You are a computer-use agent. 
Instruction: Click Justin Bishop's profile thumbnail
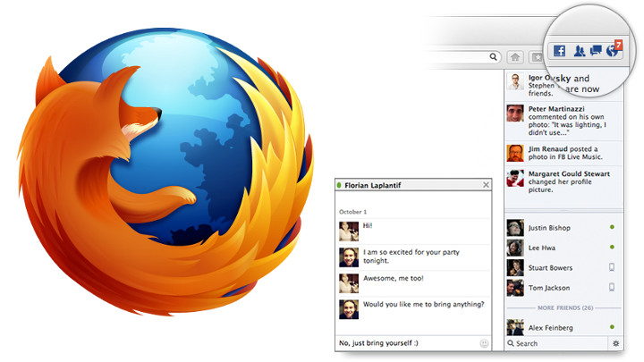(x=515, y=227)
